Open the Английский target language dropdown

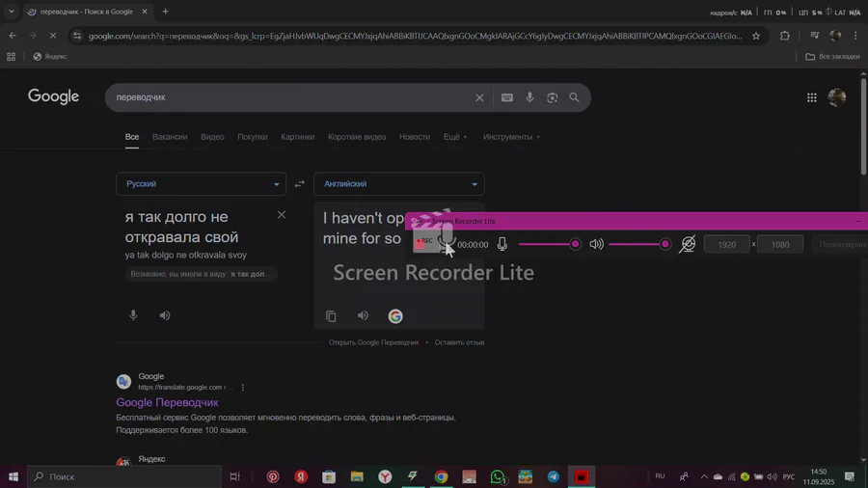(x=398, y=183)
